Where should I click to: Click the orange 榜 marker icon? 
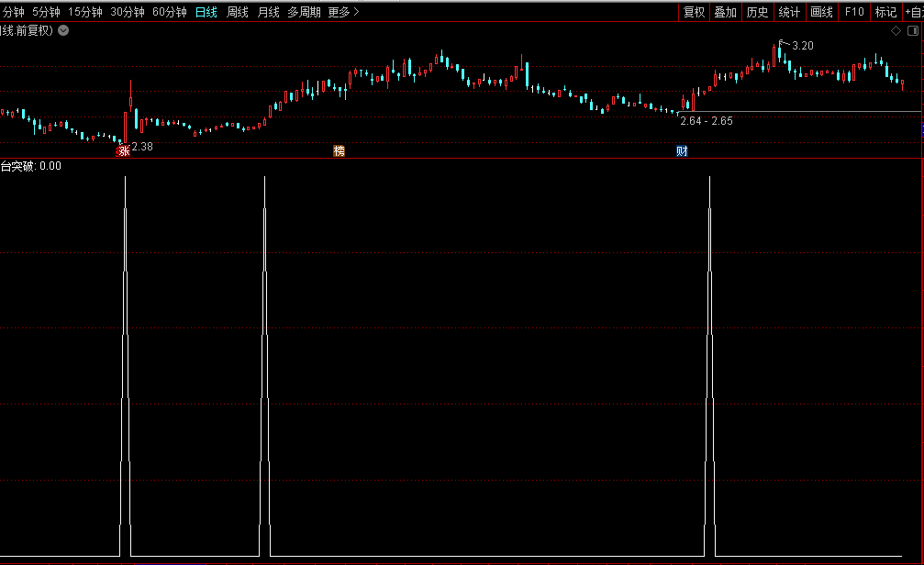(340, 151)
